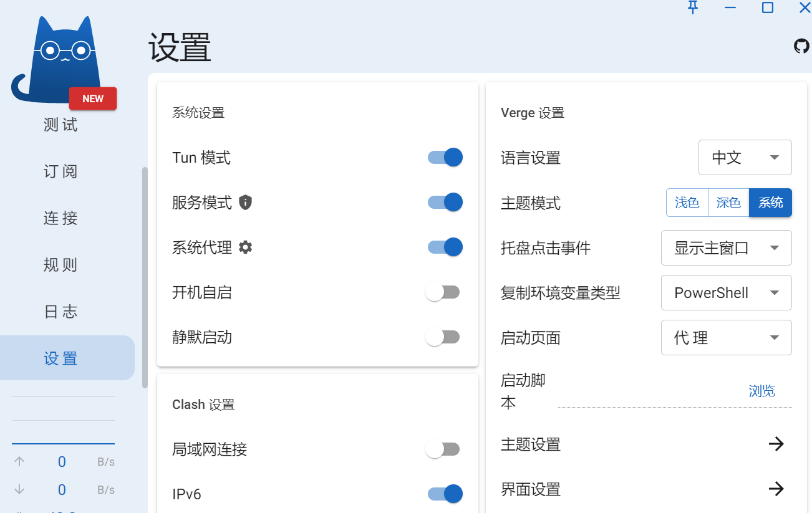Click the Tun 模式 label
This screenshot has width=812, height=513.
(201, 158)
